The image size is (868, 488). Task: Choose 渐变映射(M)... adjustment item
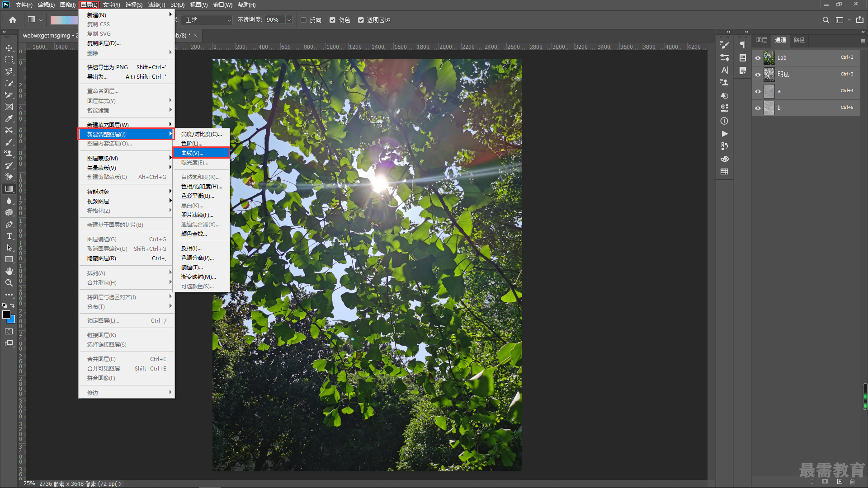(x=201, y=277)
